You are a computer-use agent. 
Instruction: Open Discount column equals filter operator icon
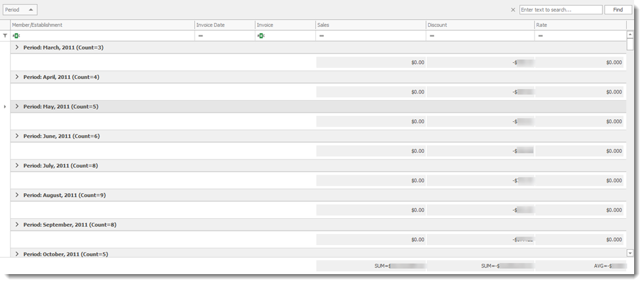pos(431,36)
